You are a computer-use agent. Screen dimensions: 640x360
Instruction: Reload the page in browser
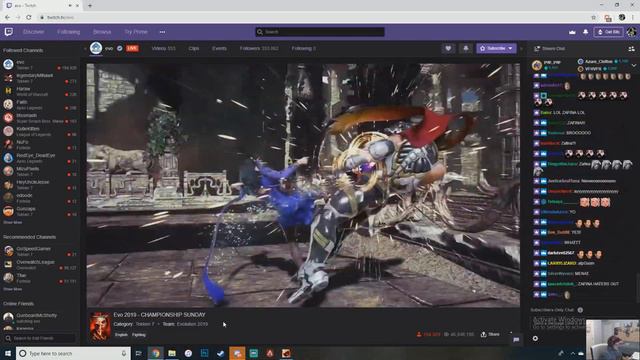pyautogui.click(x=29, y=18)
